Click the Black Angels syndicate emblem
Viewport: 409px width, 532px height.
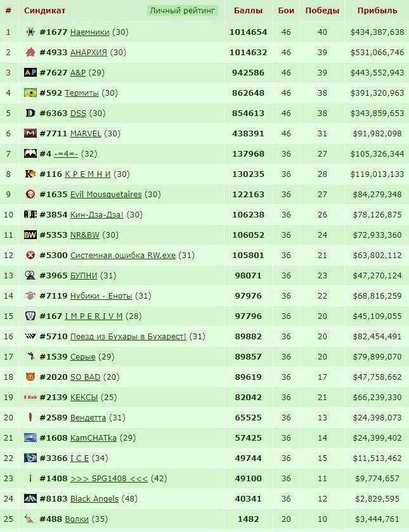pos(30,498)
